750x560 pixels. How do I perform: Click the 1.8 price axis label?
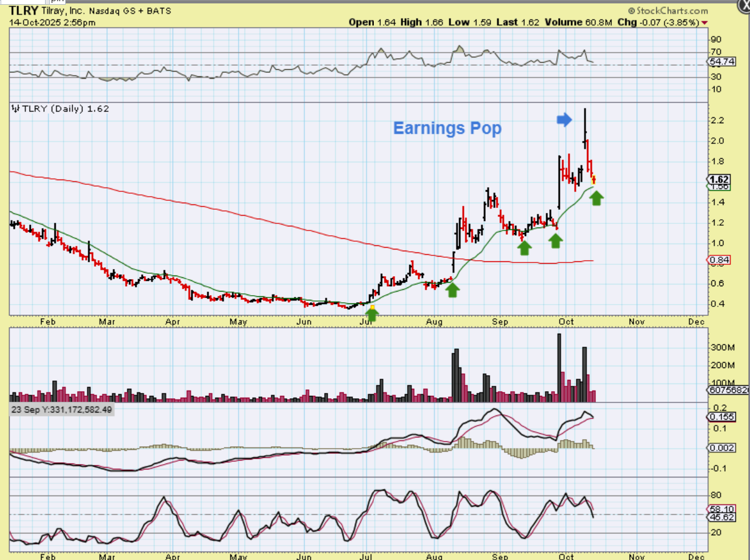717,161
